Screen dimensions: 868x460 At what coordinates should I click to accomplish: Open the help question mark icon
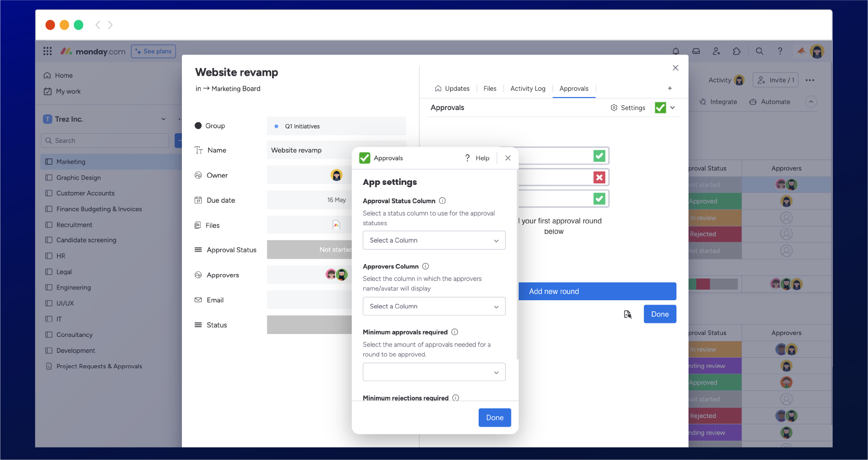780,51
